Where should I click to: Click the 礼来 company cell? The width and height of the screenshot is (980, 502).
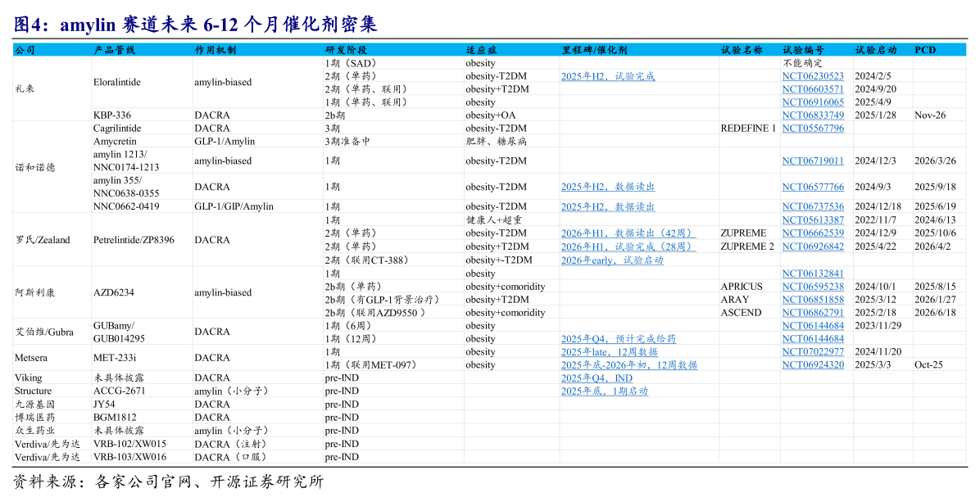pos(25,88)
